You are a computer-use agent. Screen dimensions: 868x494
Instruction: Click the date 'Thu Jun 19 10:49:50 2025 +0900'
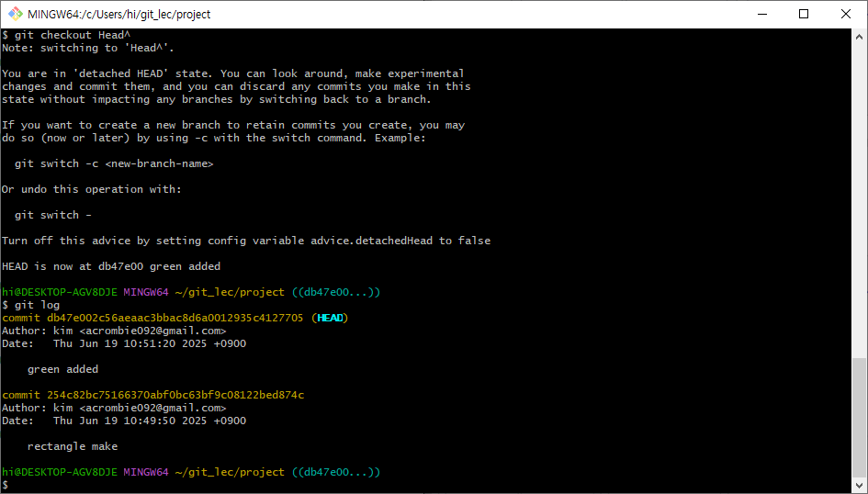pyautogui.click(x=150, y=421)
